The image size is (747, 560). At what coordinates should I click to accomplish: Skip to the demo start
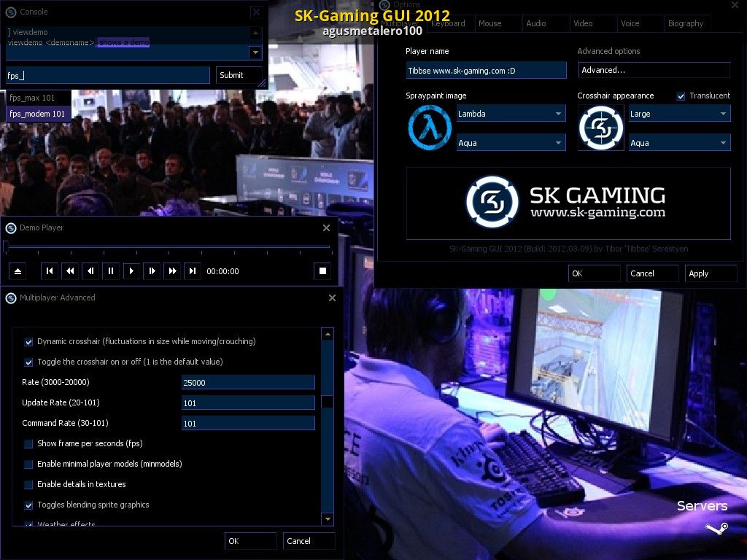pyautogui.click(x=50, y=271)
